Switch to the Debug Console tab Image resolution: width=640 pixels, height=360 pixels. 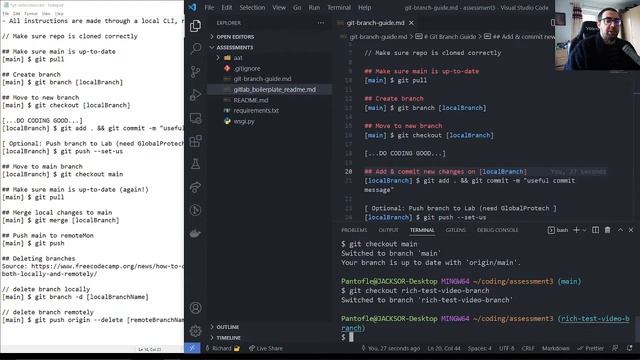(x=498, y=230)
